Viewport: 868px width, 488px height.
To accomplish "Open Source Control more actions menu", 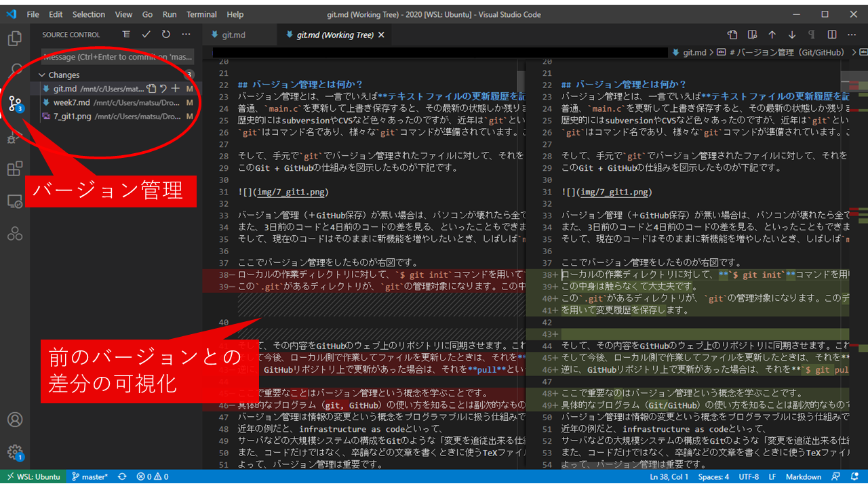I will click(186, 35).
